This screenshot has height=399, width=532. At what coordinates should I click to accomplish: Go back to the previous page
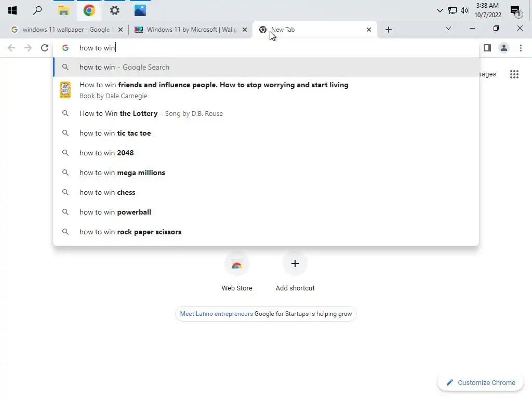pos(11,48)
